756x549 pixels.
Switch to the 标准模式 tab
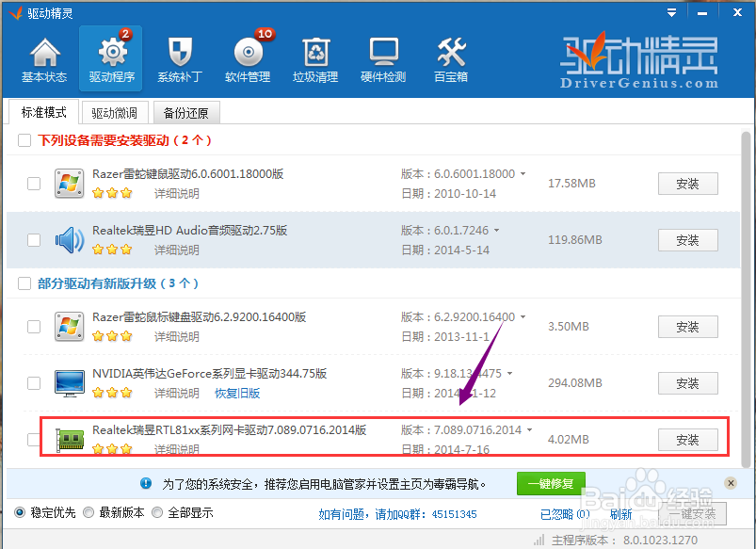[43, 112]
